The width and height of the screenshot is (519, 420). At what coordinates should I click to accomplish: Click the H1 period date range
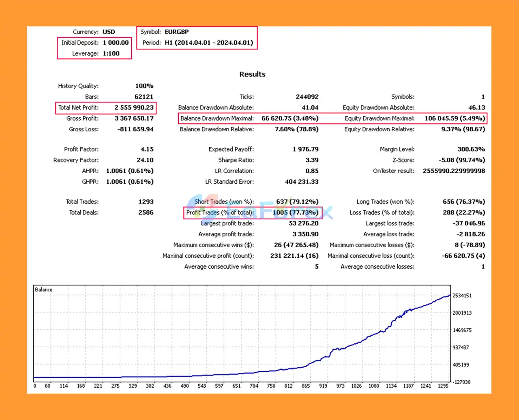point(209,43)
